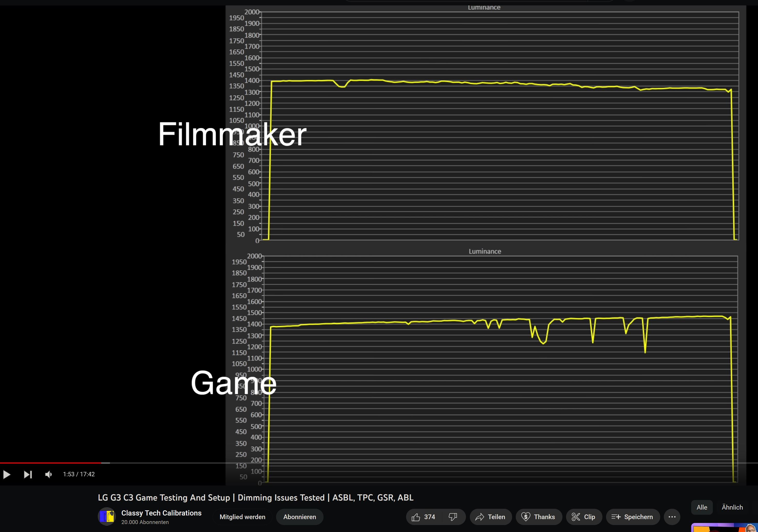This screenshot has height=532, width=758.
Task: Play the video
Action: (7, 474)
